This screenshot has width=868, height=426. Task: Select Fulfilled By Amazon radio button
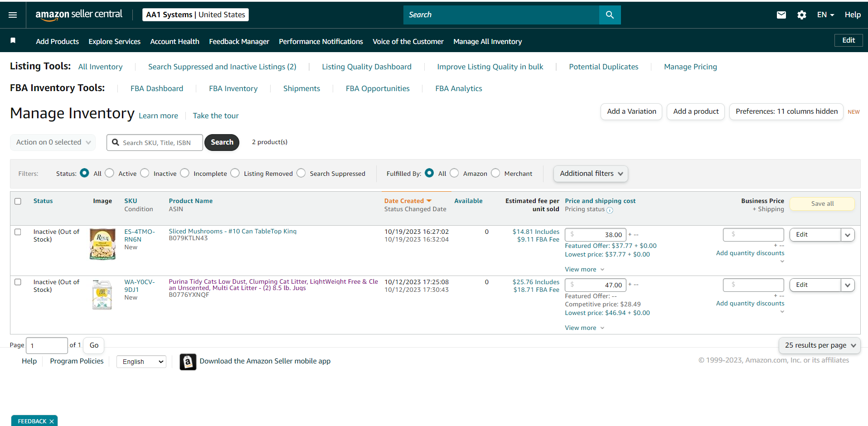pos(454,173)
